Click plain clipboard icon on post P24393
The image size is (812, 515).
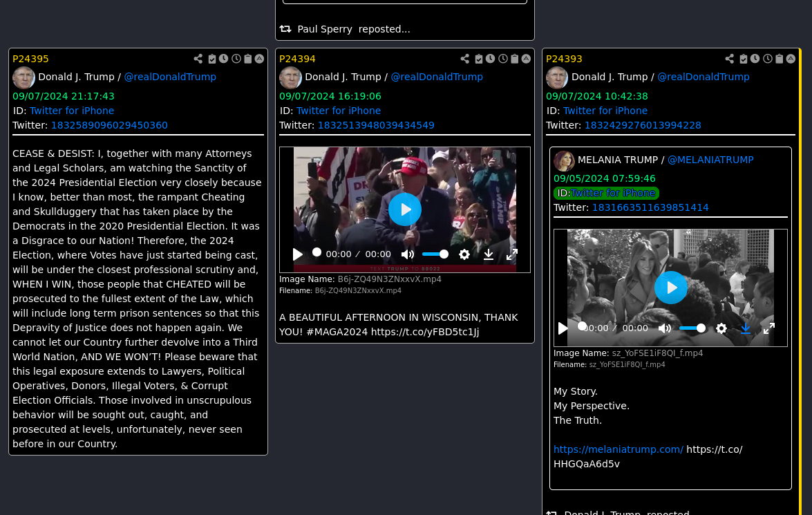780,59
